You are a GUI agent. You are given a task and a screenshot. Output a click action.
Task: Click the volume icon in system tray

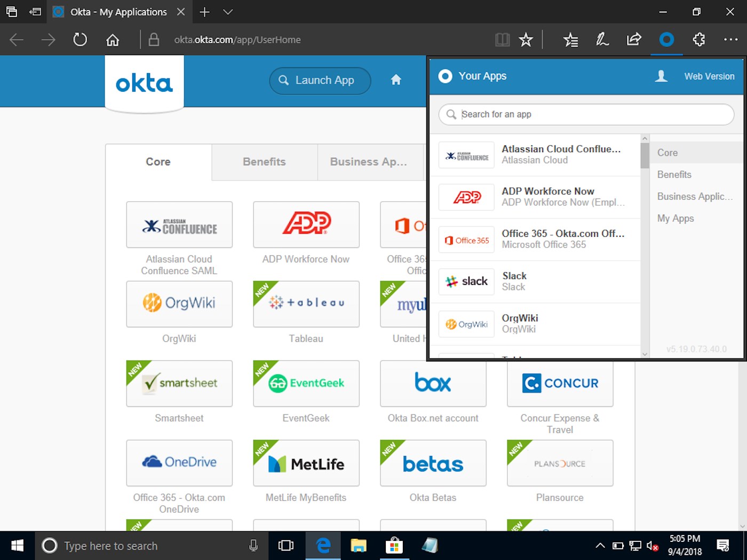coord(652,546)
